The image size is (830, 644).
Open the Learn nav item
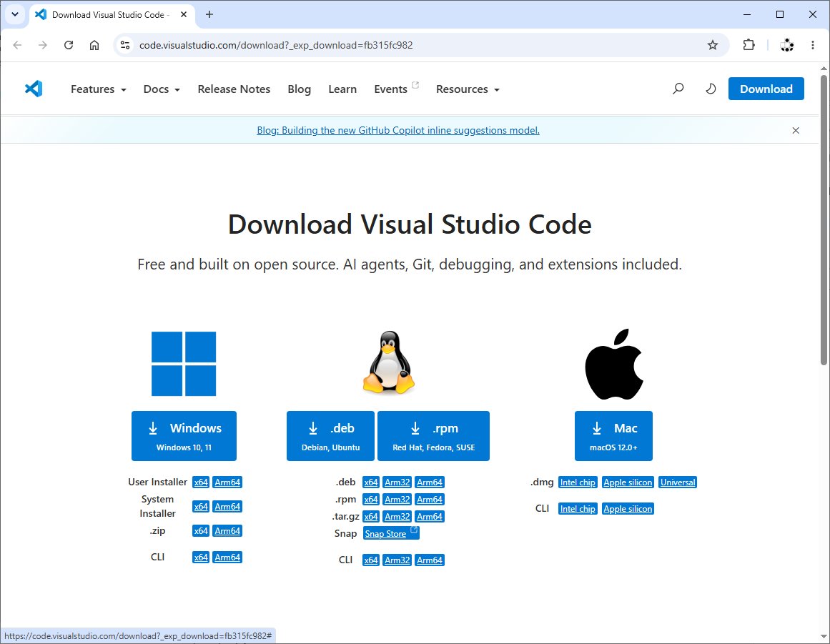point(342,89)
